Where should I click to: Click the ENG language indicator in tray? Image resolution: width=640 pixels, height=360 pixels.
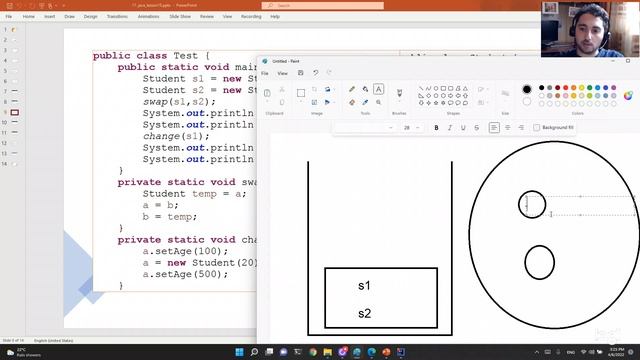(571, 352)
